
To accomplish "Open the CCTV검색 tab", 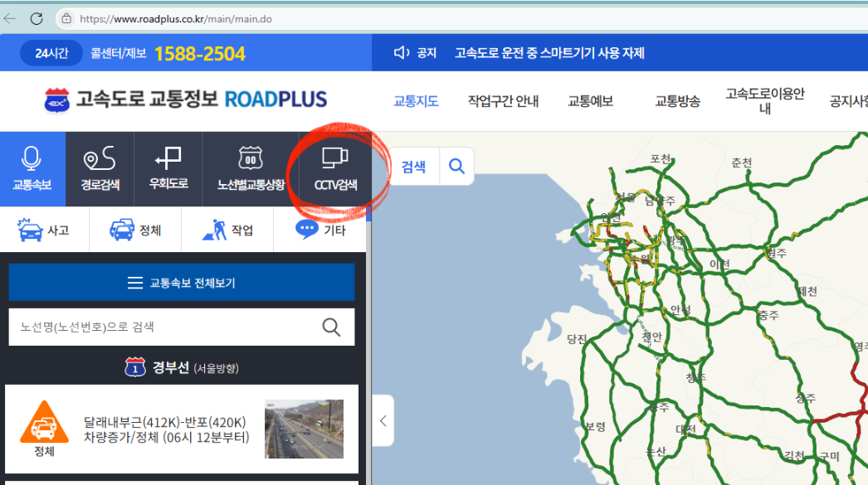I will coord(335,168).
